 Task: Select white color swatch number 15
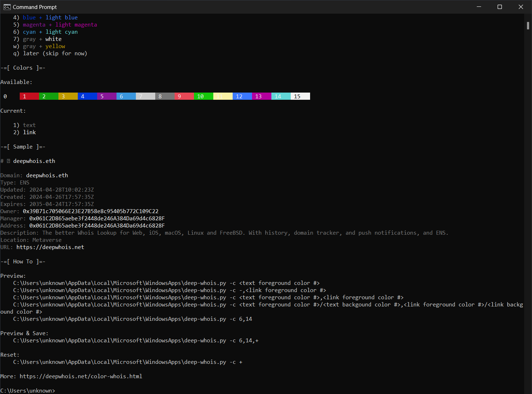click(x=300, y=96)
